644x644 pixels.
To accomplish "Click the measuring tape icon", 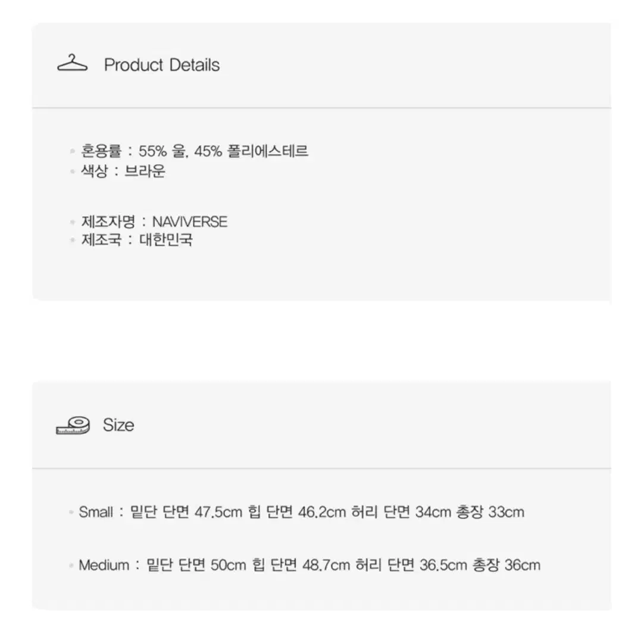I will click(x=73, y=425).
